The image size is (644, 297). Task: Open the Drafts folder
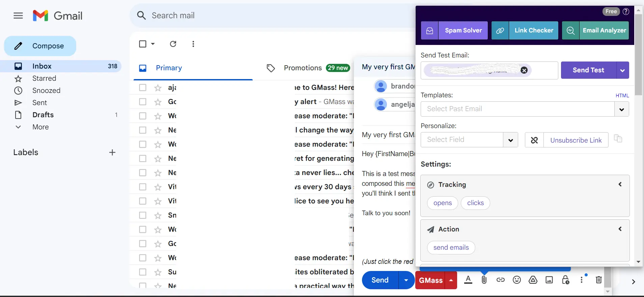43,115
